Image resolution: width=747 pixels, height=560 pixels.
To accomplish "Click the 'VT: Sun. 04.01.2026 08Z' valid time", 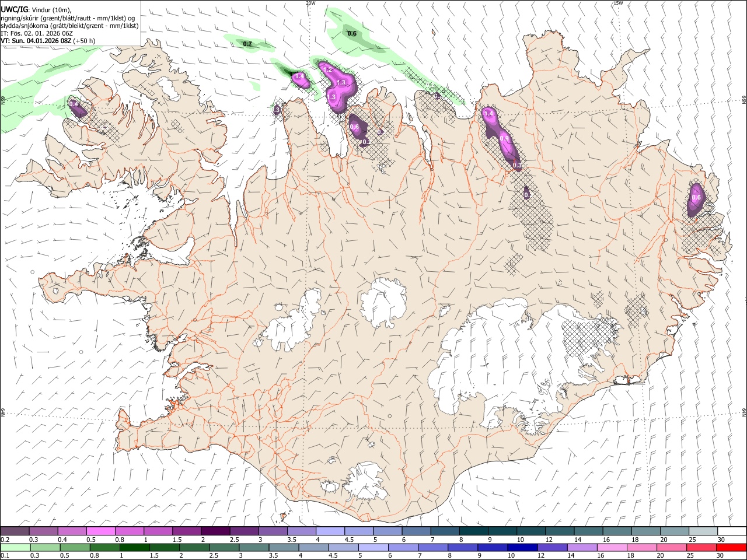I will click(36, 41).
